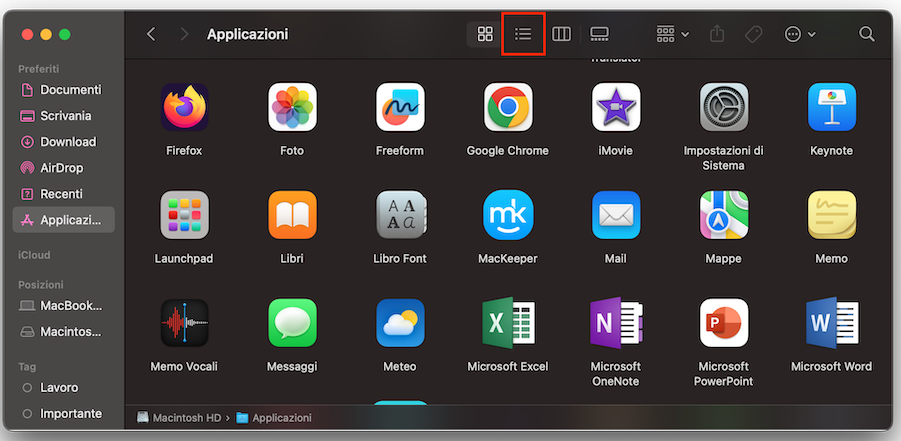901x441 pixels.
Task: Select the Foto app icon
Action: pyautogui.click(x=292, y=107)
